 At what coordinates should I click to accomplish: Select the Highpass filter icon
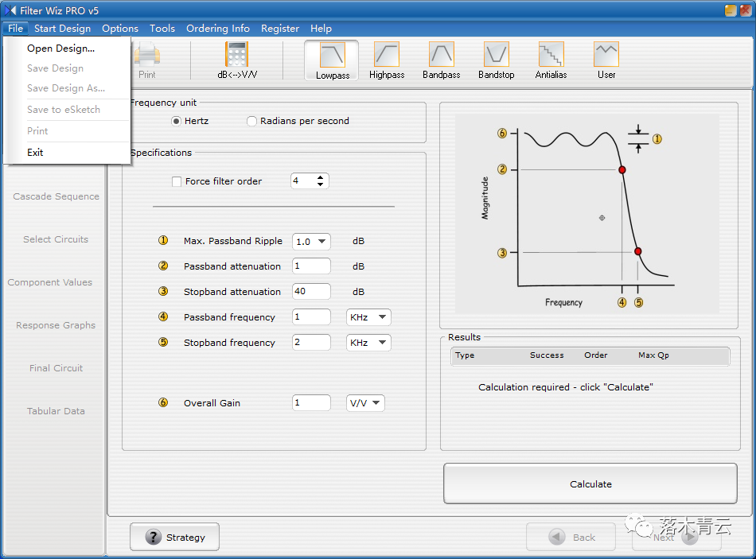[x=387, y=60]
